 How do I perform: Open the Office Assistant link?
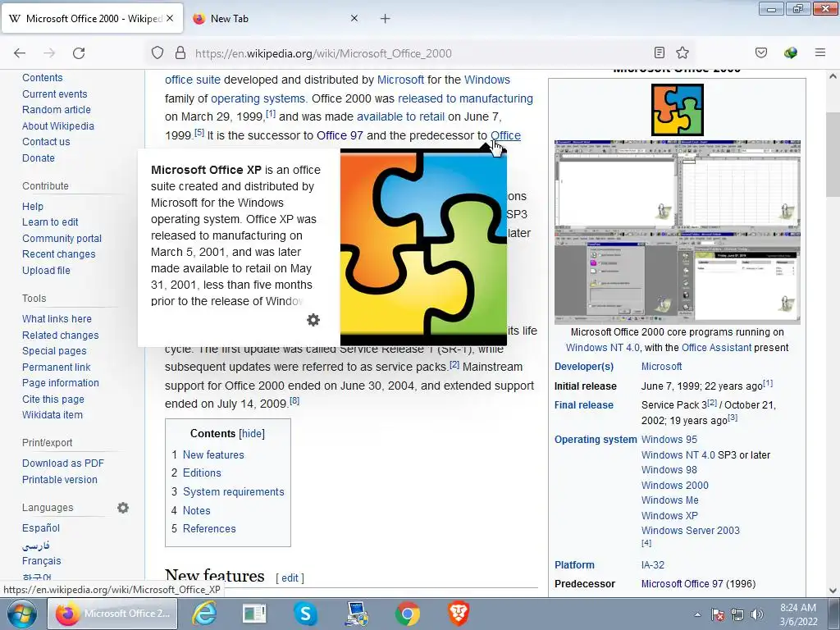pos(716,348)
